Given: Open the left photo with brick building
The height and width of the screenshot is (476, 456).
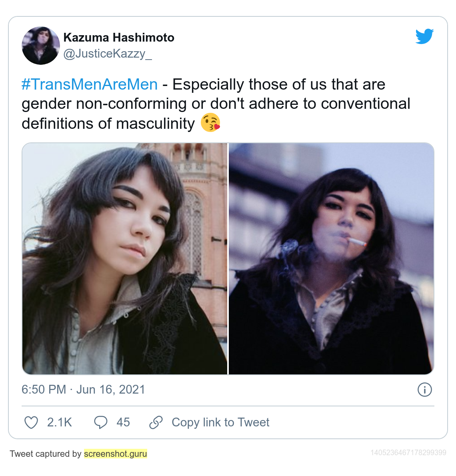Looking at the screenshot, I should pos(124,259).
